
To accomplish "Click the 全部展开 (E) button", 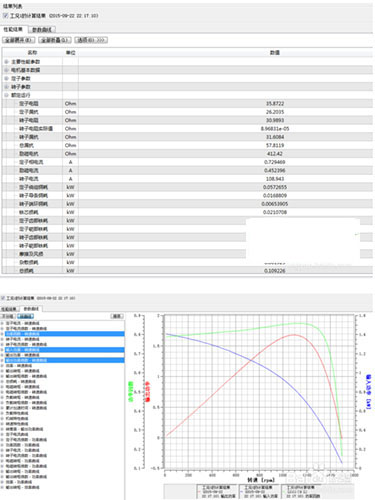I will 19,40.
